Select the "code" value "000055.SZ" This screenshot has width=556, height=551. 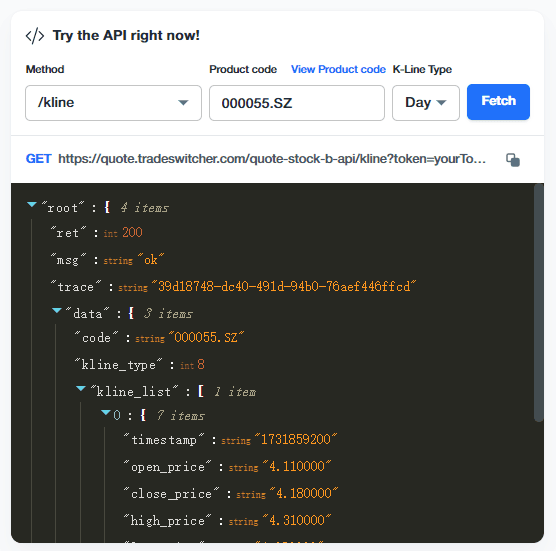(x=206, y=337)
